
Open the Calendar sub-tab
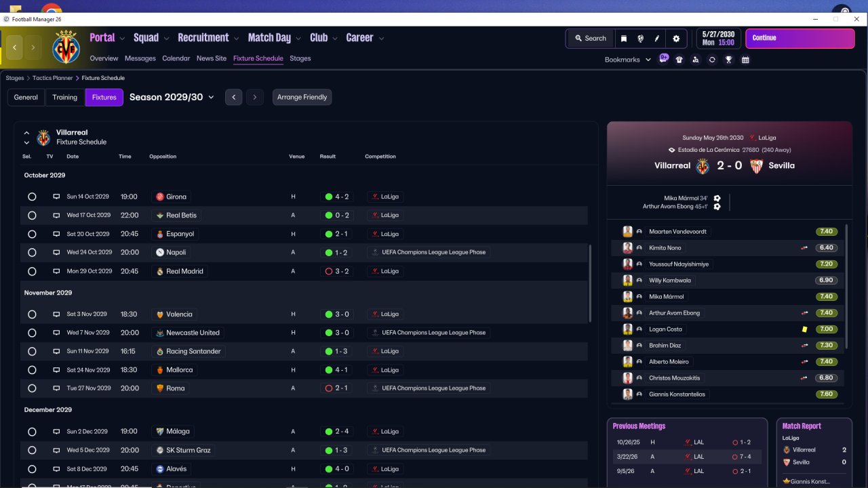point(176,58)
